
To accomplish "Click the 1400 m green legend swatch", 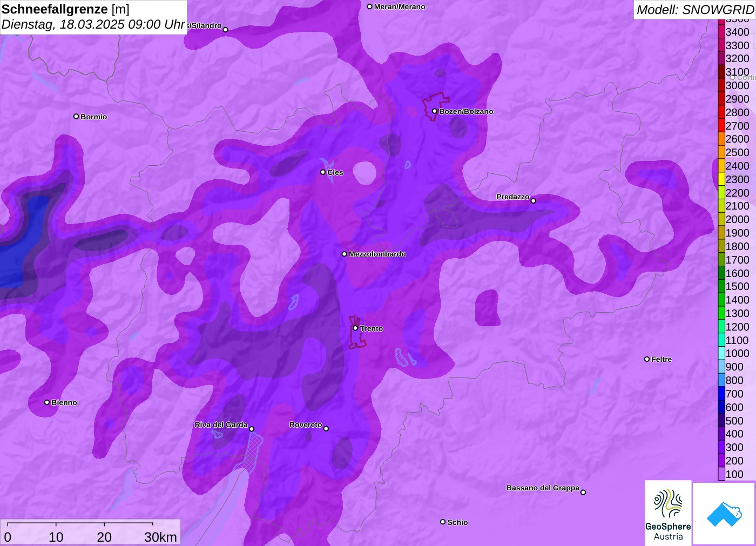I will (x=721, y=300).
